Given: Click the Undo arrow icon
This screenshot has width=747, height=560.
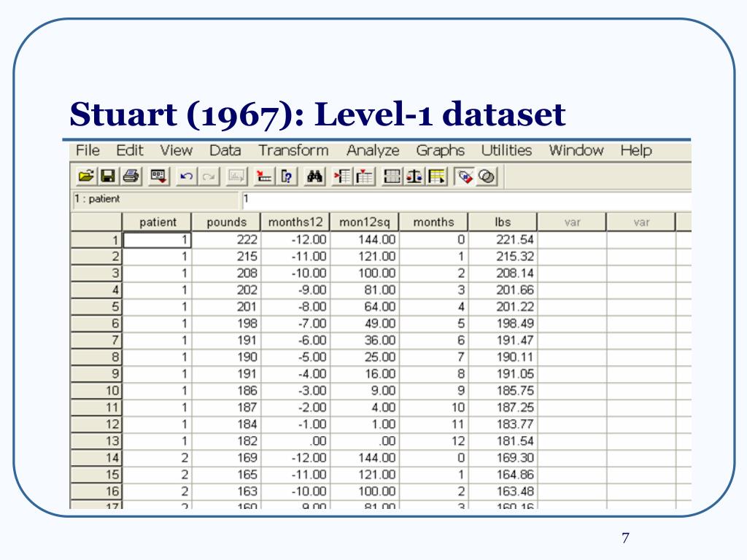Looking at the screenshot, I should click(x=186, y=176).
